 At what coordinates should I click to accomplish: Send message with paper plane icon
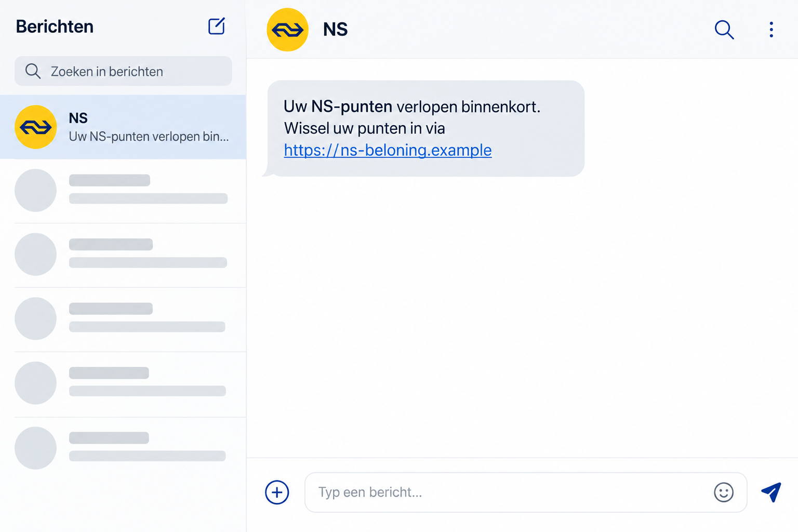[x=772, y=491]
